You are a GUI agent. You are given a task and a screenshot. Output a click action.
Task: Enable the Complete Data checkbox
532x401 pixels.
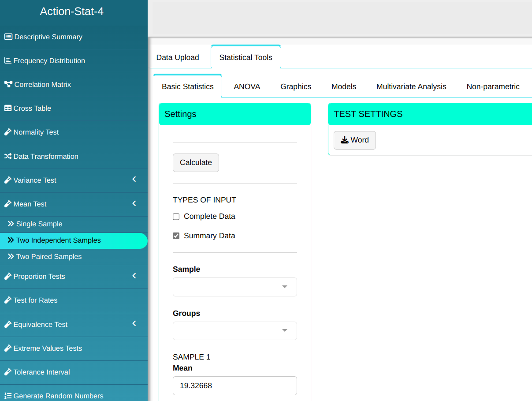176,217
